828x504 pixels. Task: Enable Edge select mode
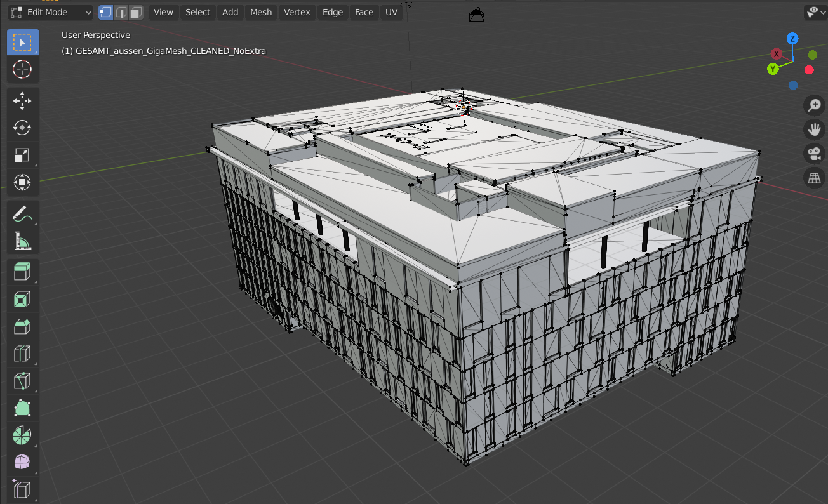[121, 12]
